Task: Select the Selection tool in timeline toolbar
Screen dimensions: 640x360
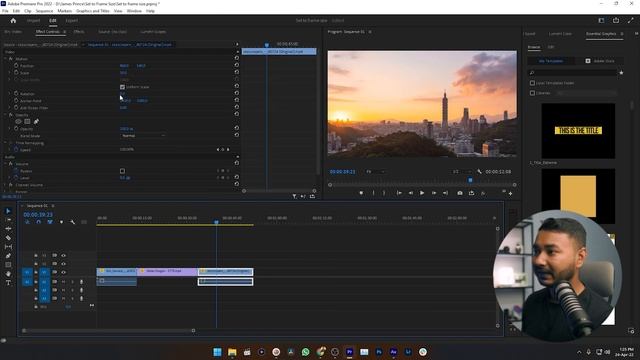Action: click(8, 211)
